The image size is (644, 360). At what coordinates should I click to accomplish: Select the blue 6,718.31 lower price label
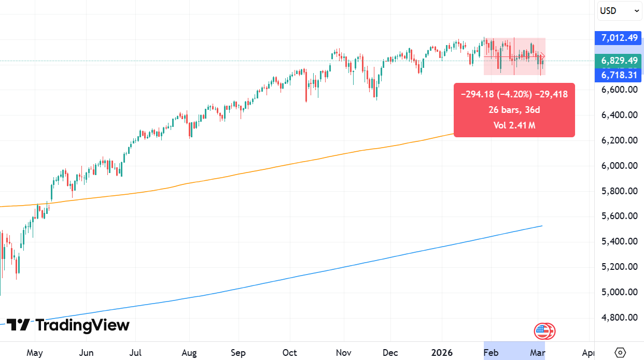coord(619,75)
